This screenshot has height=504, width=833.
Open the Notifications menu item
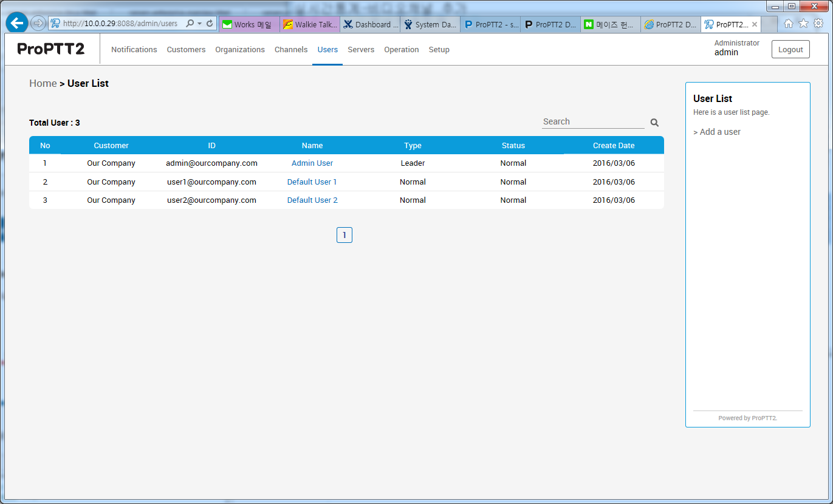[x=134, y=50]
